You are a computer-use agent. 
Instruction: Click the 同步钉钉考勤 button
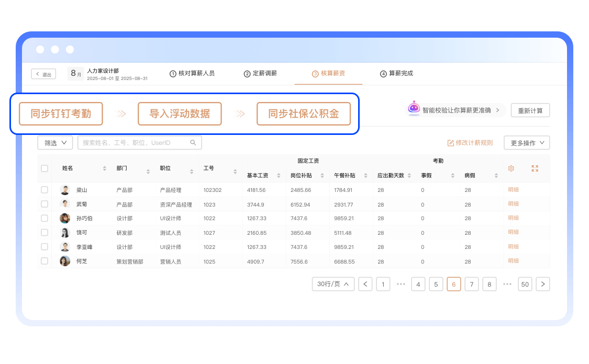(61, 114)
